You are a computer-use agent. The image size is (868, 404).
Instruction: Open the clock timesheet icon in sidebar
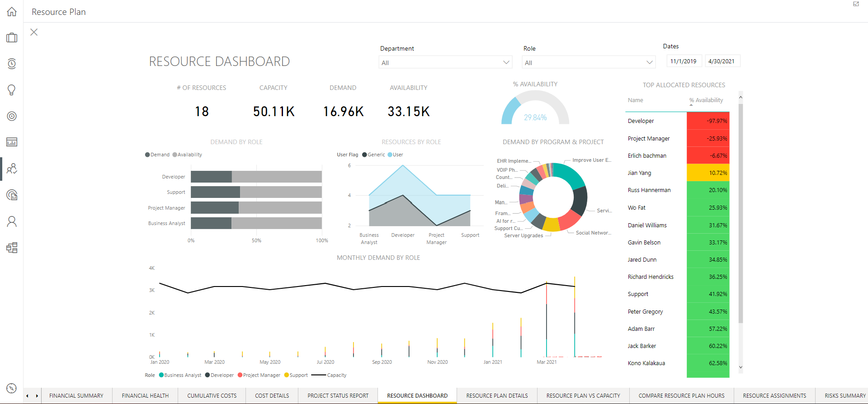point(12,64)
